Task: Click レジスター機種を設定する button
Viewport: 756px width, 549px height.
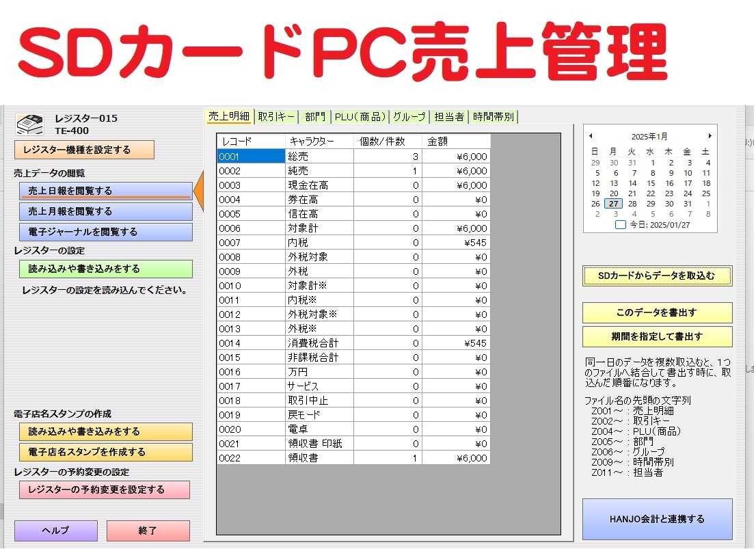Action: click(x=84, y=150)
